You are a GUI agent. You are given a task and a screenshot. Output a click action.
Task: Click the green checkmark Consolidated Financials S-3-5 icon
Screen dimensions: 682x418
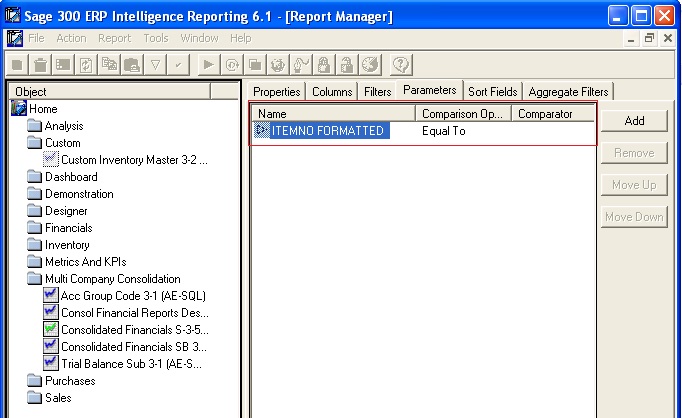click(x=50, y=329)
